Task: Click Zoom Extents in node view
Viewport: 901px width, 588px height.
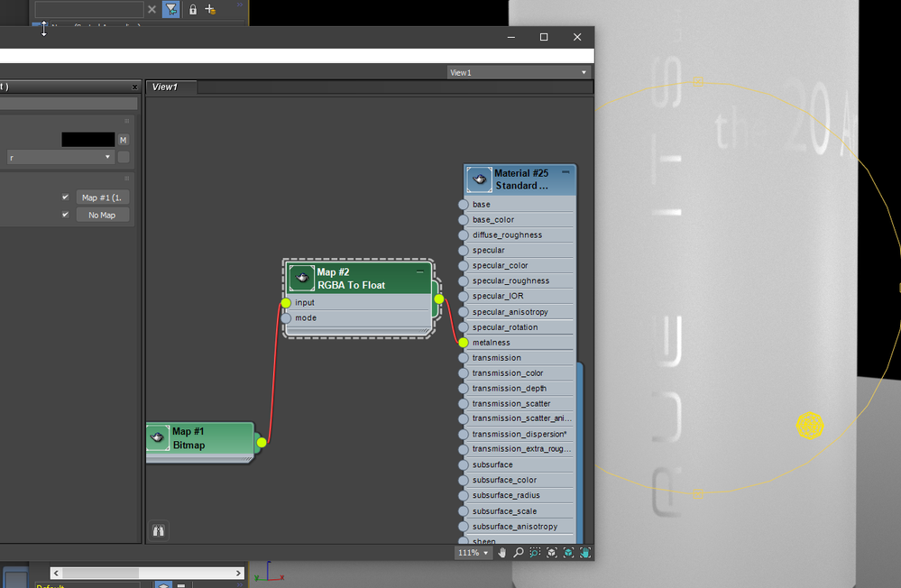Action: point(552,553)
